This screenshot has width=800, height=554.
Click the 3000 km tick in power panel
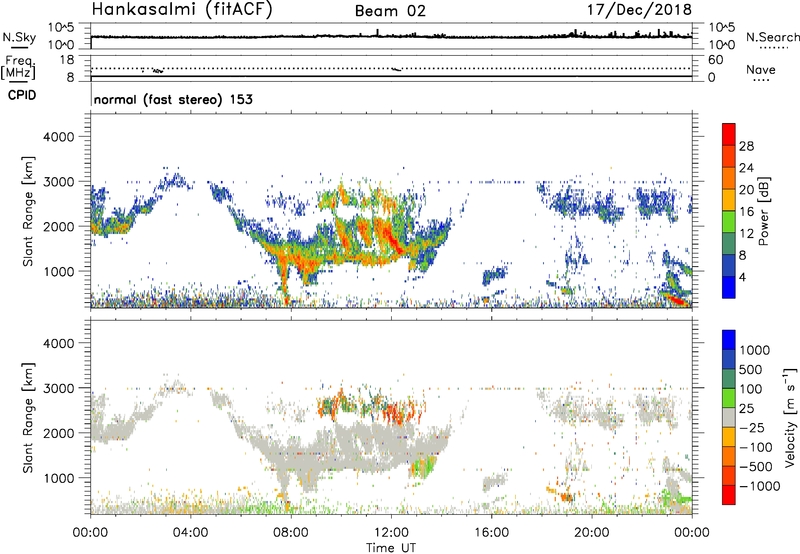58,182
